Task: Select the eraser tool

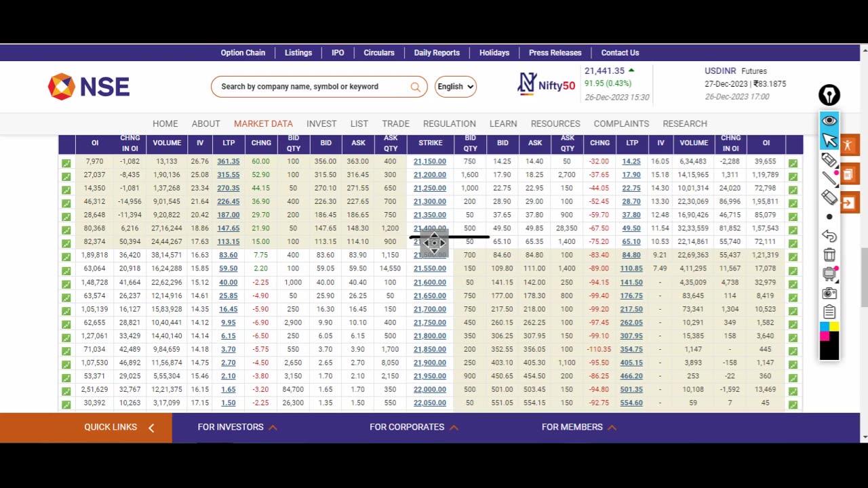Action: (829, 198)
